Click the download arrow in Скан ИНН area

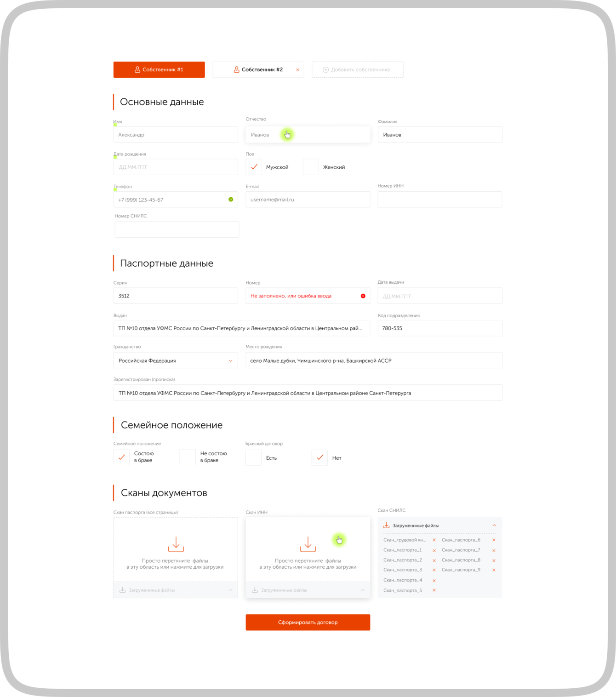coord(308,544)
